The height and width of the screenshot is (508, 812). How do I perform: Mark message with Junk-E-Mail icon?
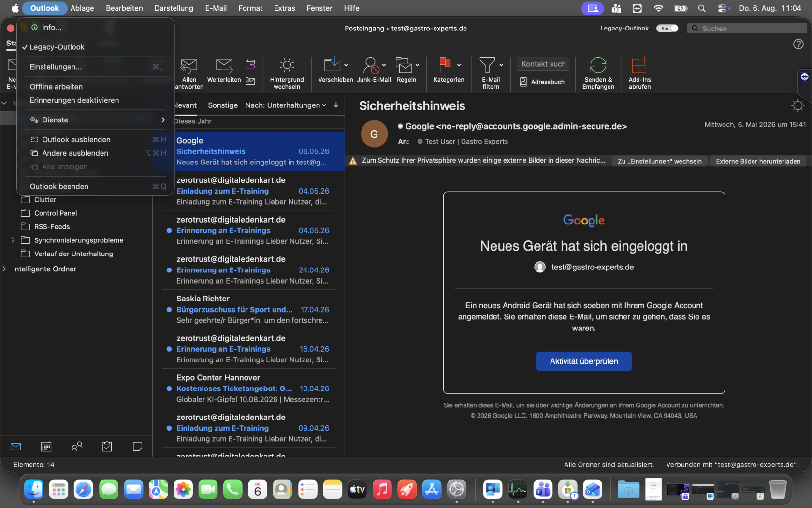(371, 65)
